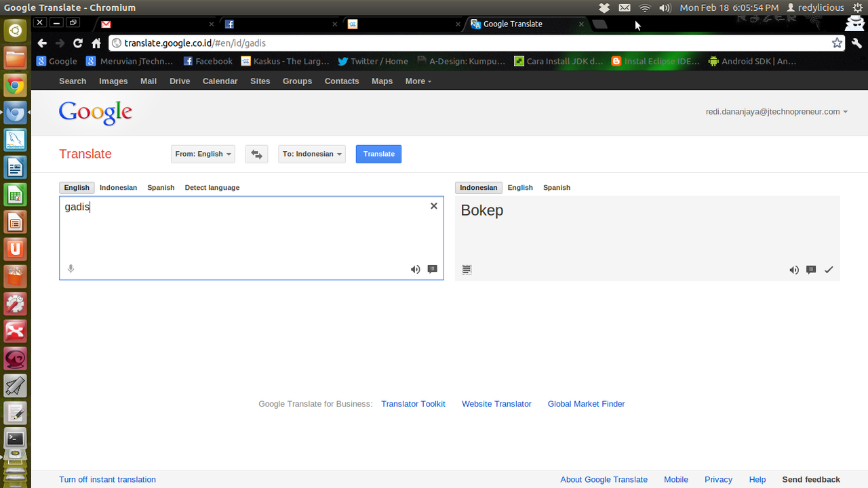The width and height of the screenshot is (868, 488).
Task: Open network wifi indicator menu
Action: pyautogui.click(x=645, y=7)
